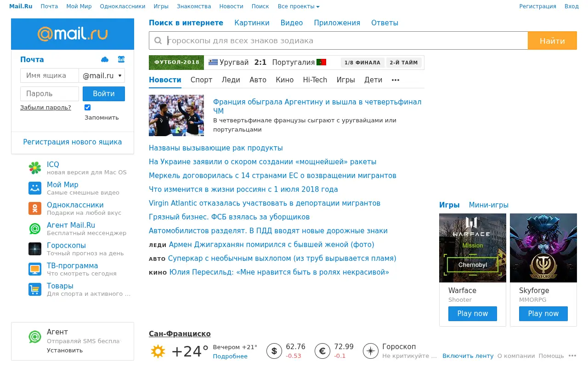Click the euro currency icon
This screenshot has width=588, height=368.
tap(322, 351)
